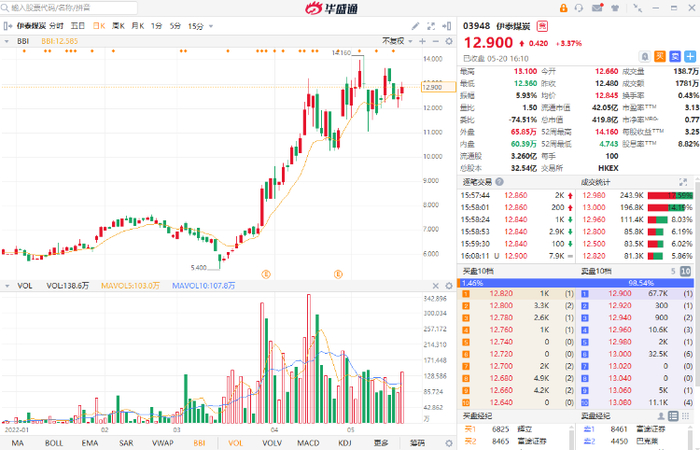Viewport: 700px width, 450px height.
Task: Zoom in chart with plus icon
Action: 422,41
